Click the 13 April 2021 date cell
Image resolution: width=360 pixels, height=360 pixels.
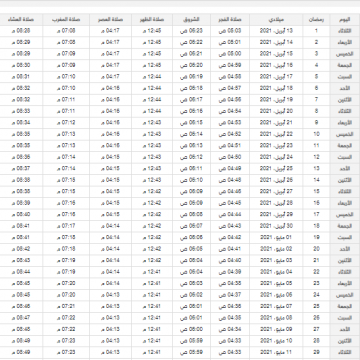[x=276, y=31]
